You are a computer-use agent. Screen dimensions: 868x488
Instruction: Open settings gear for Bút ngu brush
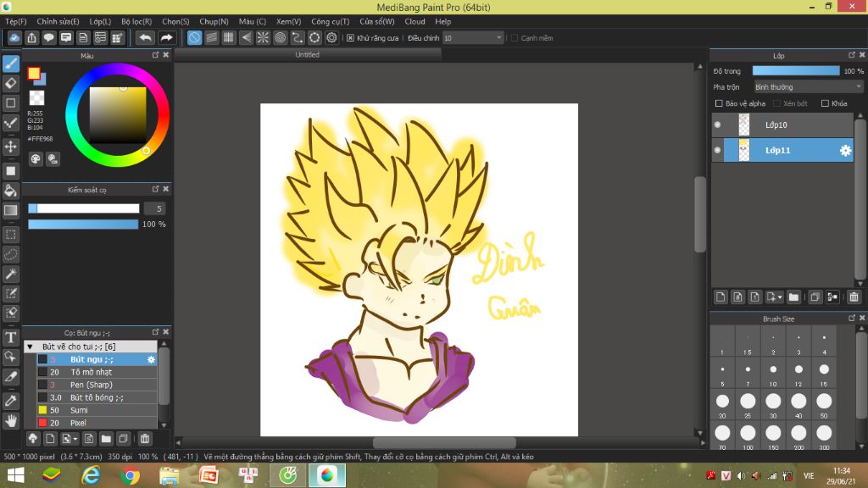(151, 359)
